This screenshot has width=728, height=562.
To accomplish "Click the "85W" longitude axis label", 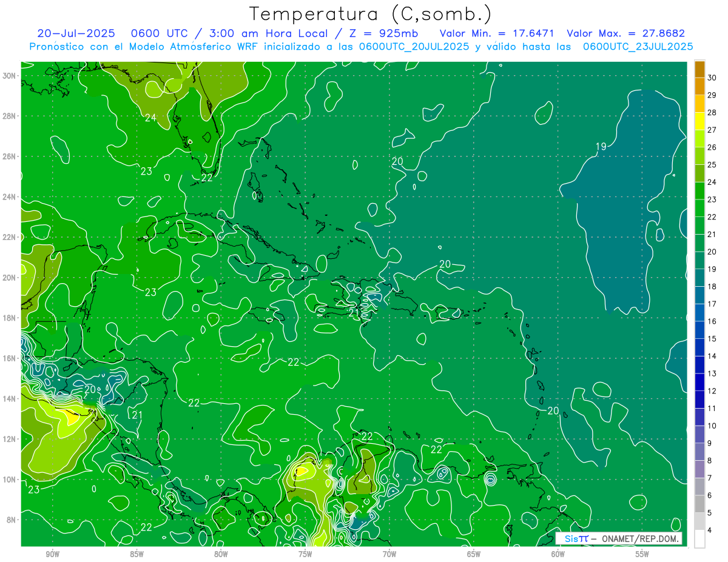I will tap(136, 554).
